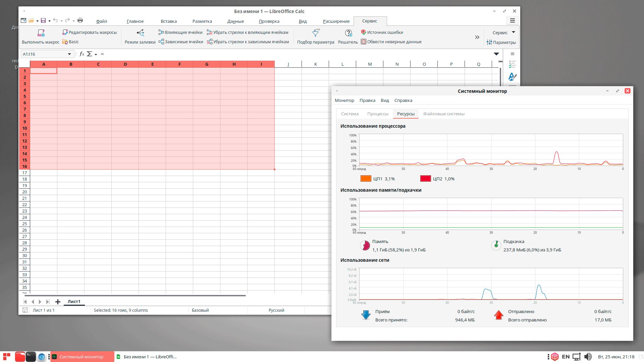Screen dimensions: 644x362
Task: Click the Run Macro icon
Action: point(41,33)
